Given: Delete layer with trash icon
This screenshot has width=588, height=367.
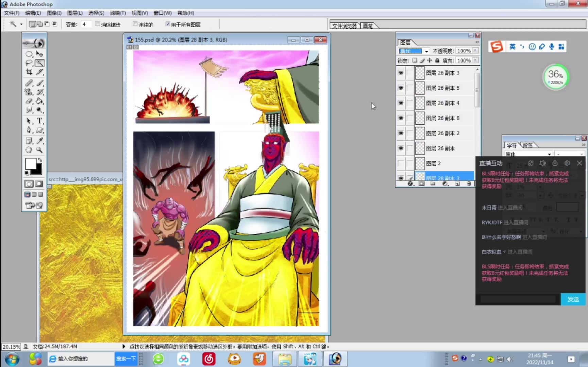Looking at the screenshot, I should pos(469,183).
